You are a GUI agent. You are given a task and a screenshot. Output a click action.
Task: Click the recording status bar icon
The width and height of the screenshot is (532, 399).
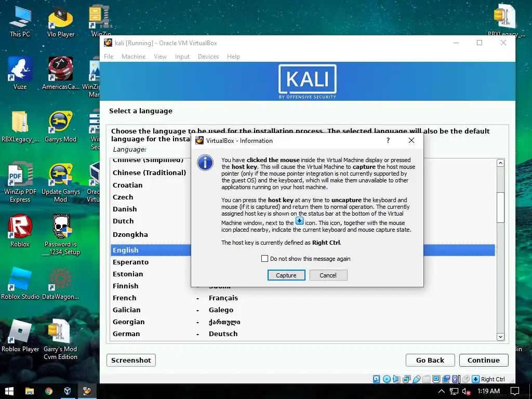tap(446, 379)
